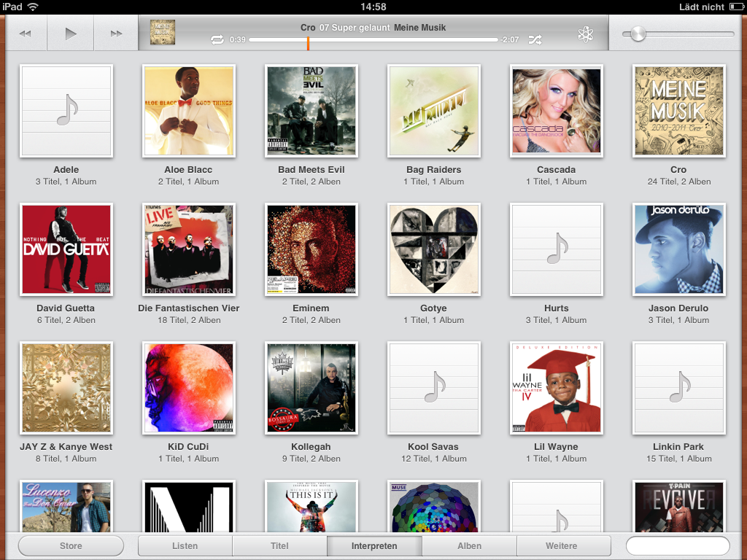Select Die Fantastischen Vier live cover

[x=189, y=249]
